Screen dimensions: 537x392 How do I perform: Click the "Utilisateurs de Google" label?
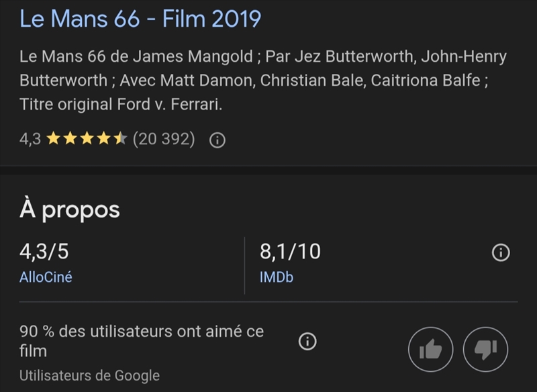coord(89,375)
